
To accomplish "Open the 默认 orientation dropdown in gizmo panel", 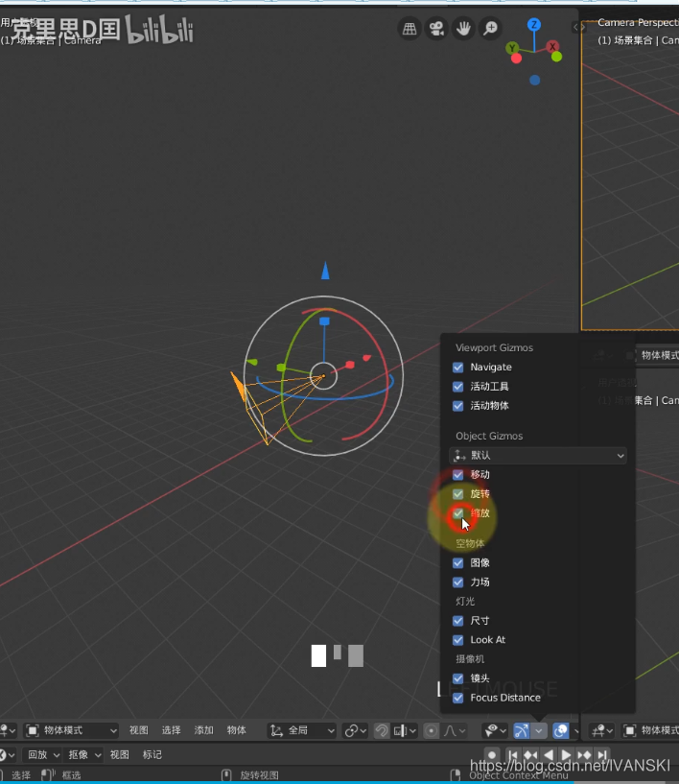I will pos(538,456).
